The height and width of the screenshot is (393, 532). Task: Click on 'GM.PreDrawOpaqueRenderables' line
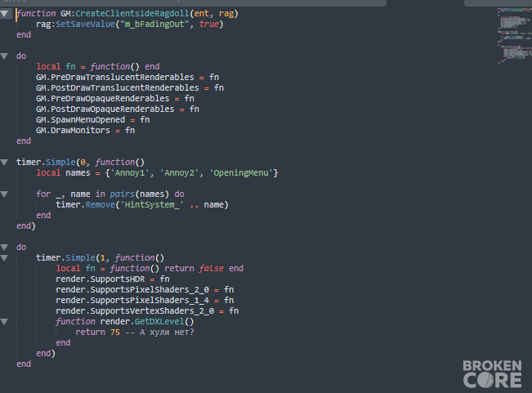pos(115,99)
